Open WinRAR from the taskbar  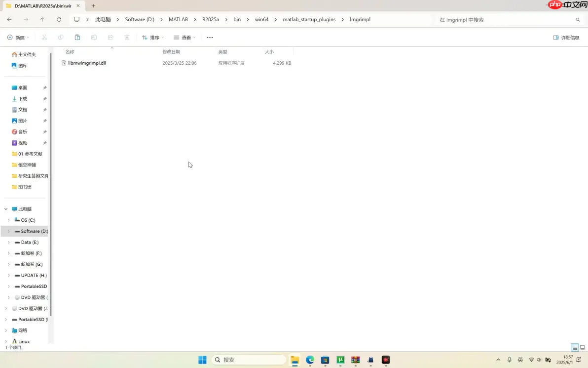click(355, 360)
